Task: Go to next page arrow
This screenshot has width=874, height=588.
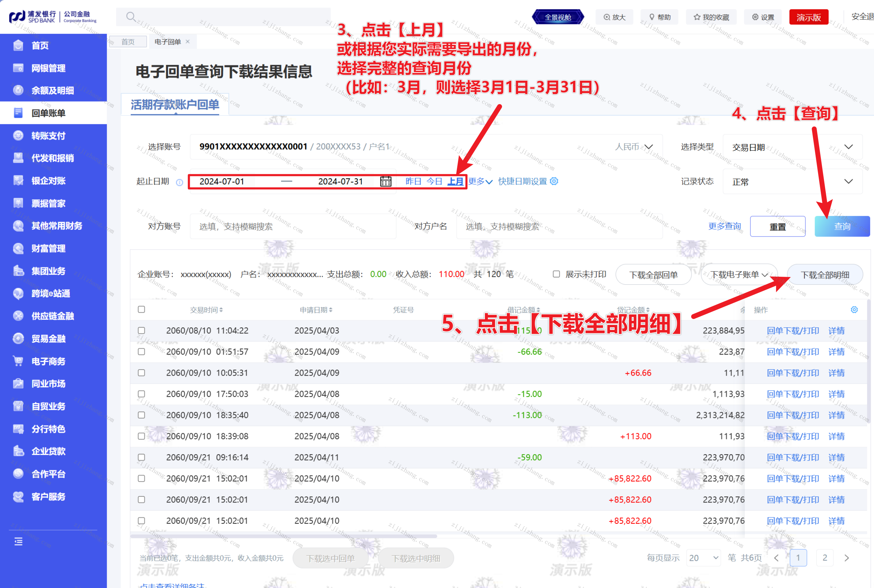Action: pos(846,558)
